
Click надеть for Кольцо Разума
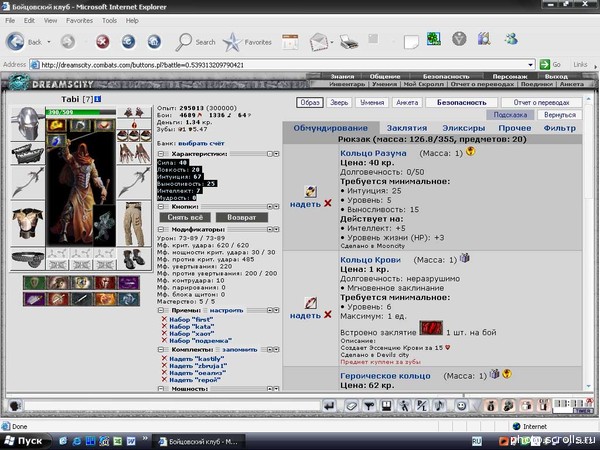click(305, 204)
